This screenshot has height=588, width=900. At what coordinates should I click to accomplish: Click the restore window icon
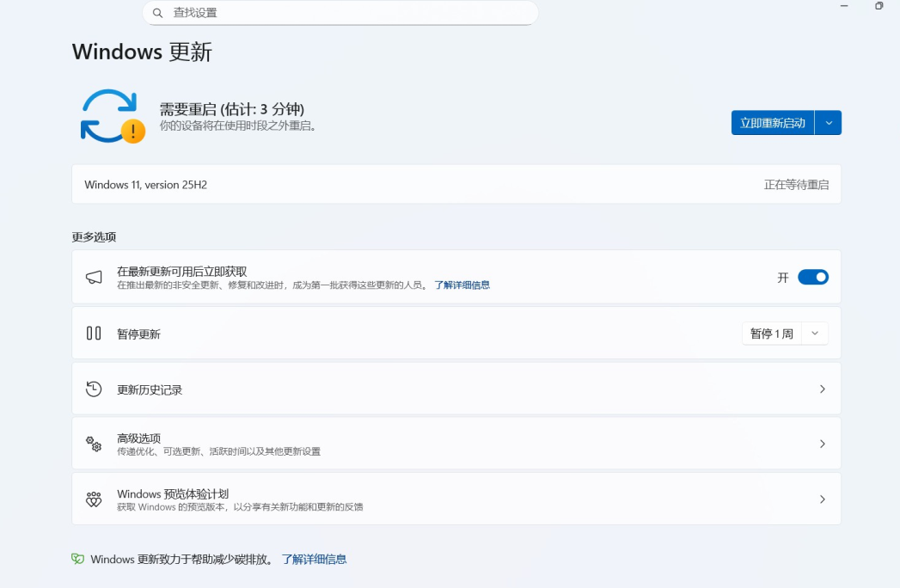879,6
